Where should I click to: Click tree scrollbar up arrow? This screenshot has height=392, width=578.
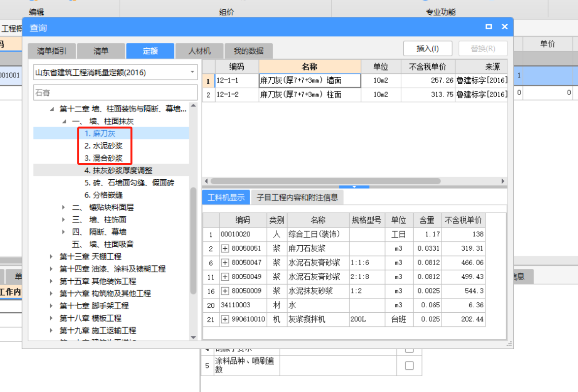point(193,106)
